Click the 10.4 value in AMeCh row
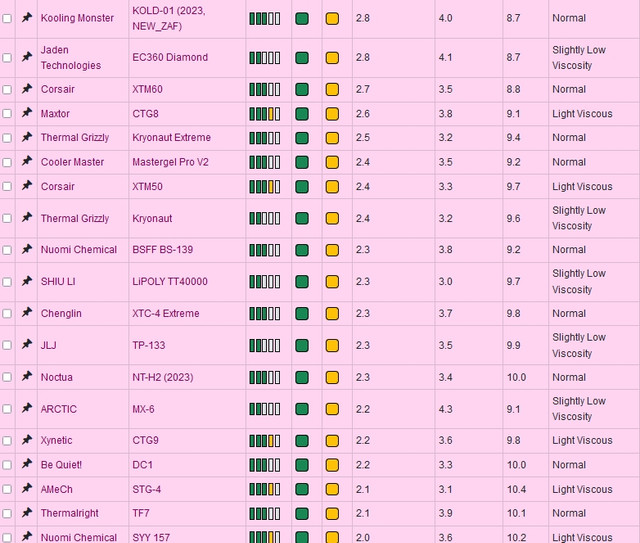Viewport: 640px width, 543px height. [x=516, y=489]
